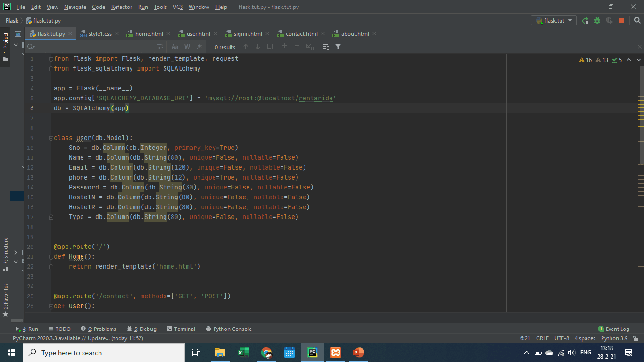Open the TODO tool window

(59, 329)
